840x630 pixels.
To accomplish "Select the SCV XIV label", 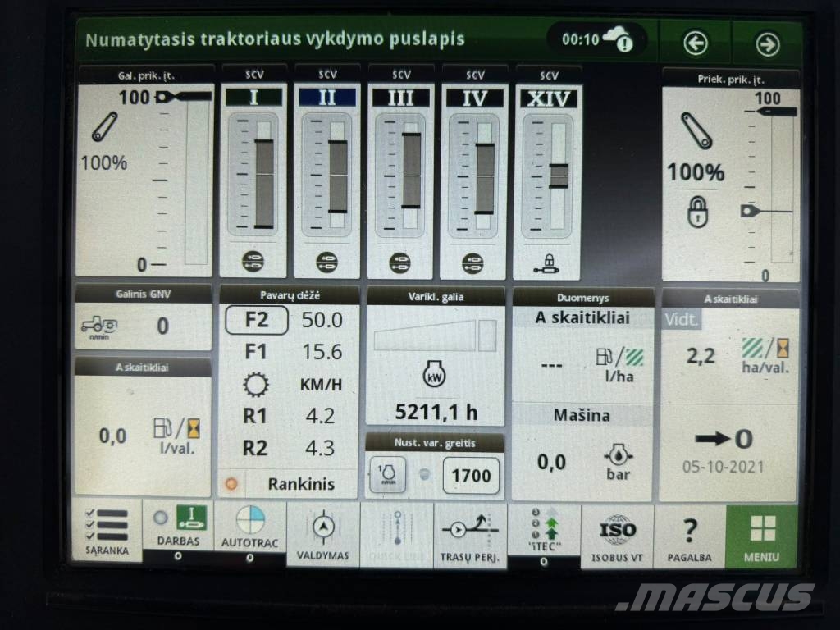I will pos(549,99).
